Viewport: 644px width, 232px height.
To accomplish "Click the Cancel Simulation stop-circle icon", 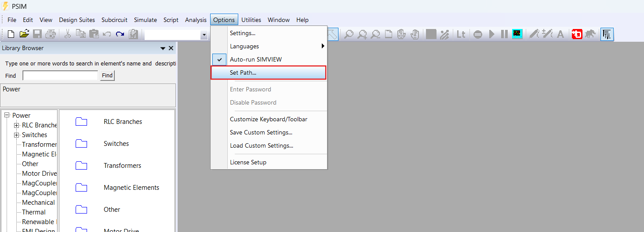I will (478, 34).
